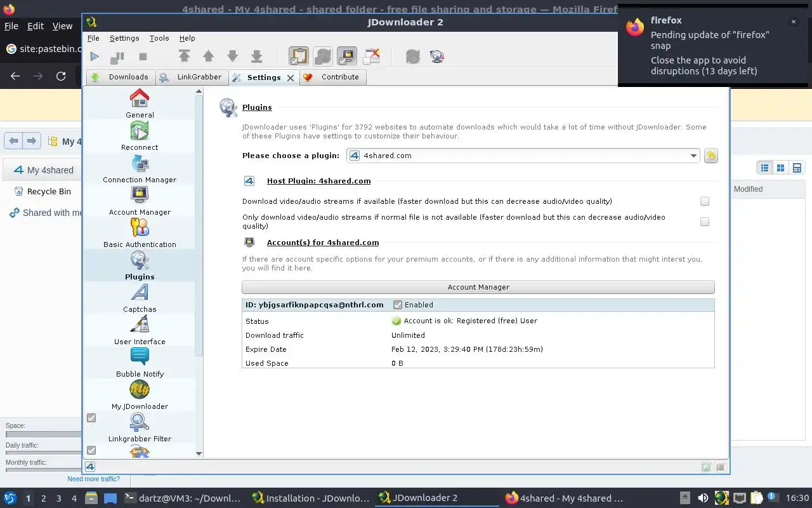Screen dimensions: 812x508
Task: Switch to the LinkGrabber tab
Action: tap(192, 77)
